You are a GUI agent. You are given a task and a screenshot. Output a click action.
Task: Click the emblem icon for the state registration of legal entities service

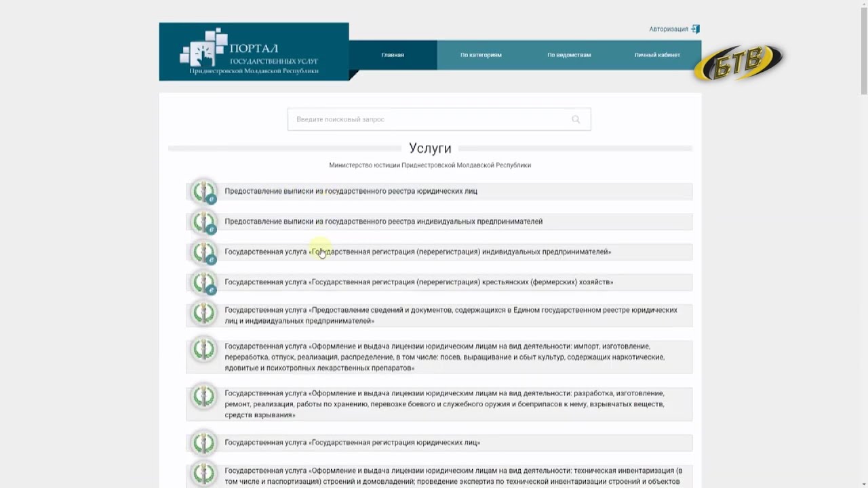pyautogui.click(x=203, y=443)
